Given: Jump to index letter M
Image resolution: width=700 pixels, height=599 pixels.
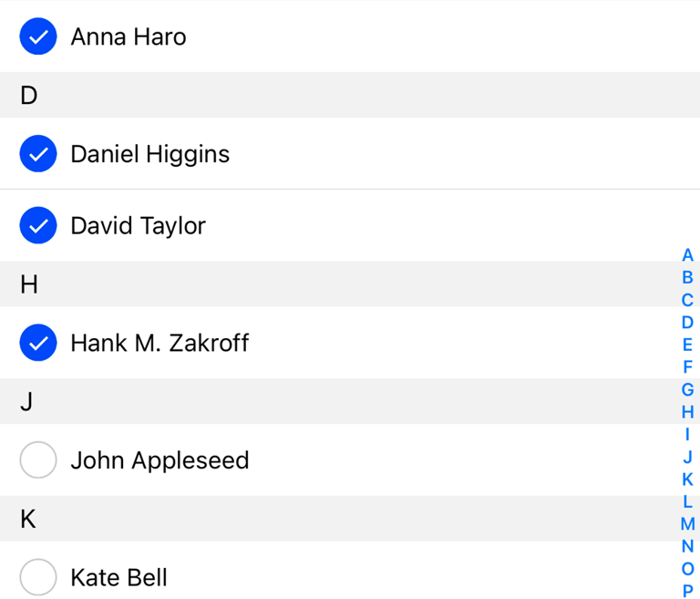Looking at the screenshot, I should [x=687, y=523].
